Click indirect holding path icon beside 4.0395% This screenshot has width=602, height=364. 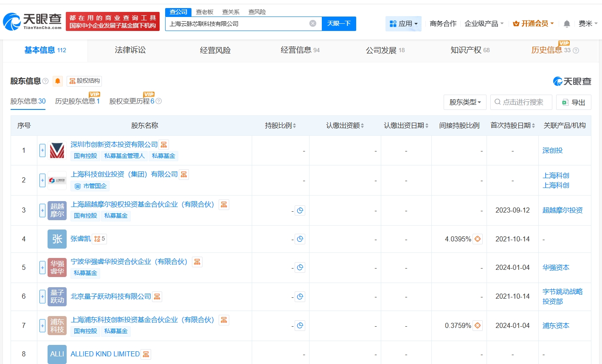(x=478, y=239)
